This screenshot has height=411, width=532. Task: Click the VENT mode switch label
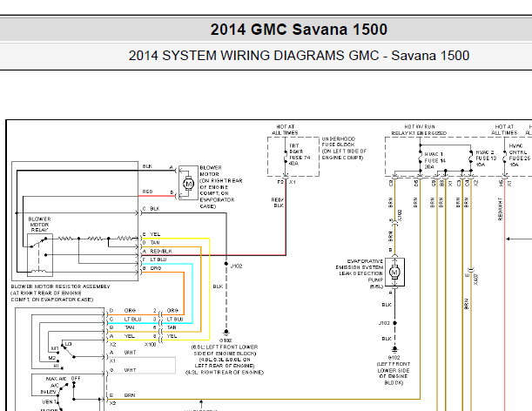point(50,401)
